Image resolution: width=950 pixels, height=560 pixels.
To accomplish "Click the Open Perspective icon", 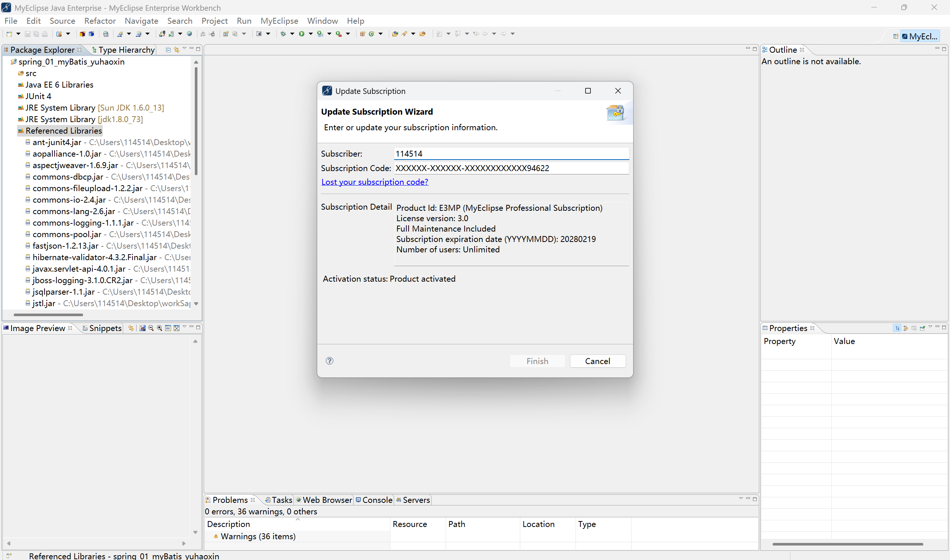I will coord(896,37).
